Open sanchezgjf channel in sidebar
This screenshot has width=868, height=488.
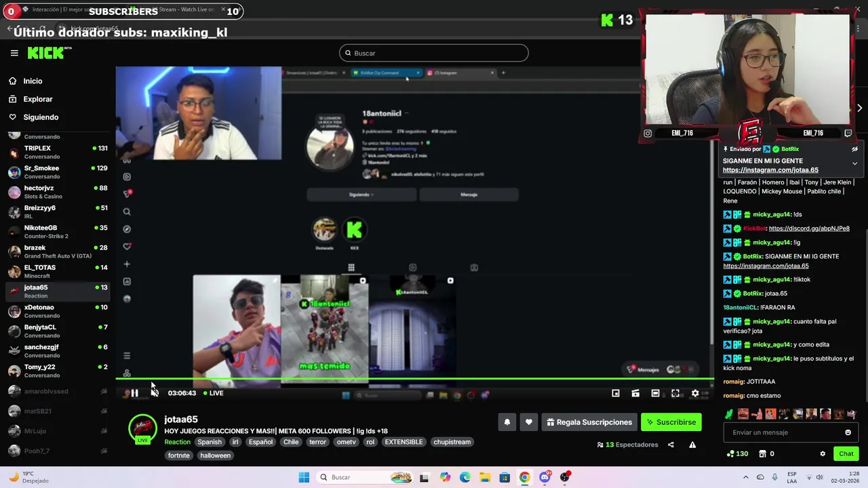tap(58, 350)
